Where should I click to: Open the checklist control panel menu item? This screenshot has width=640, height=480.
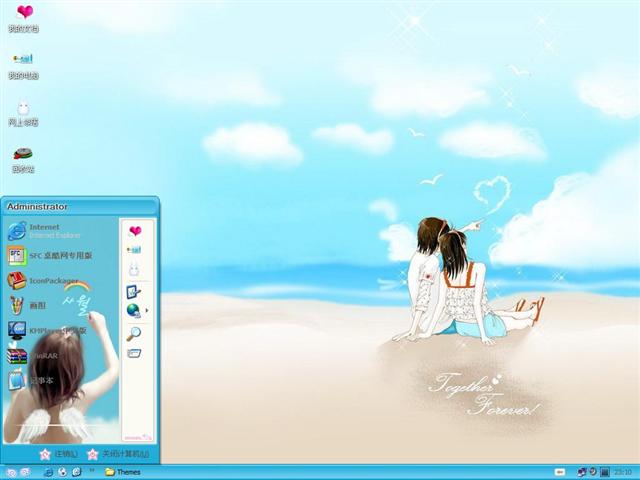pyautogui.click(x=133, y=291)
